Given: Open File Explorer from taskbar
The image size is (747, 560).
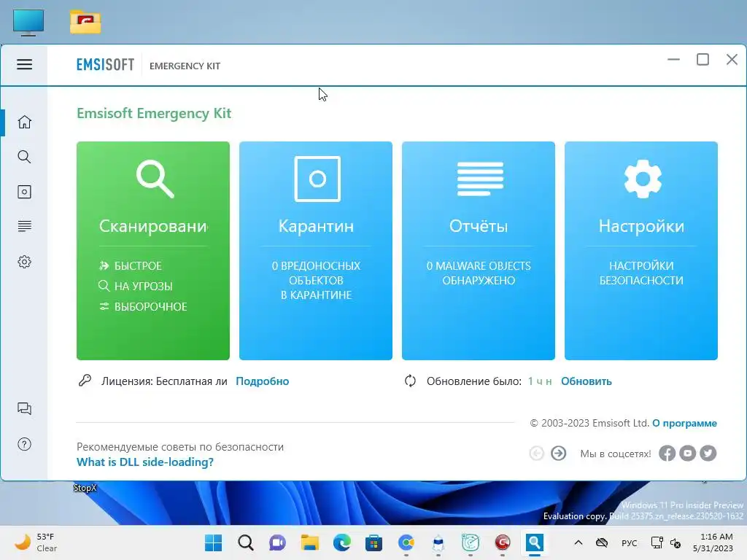Looking at the screenshot, I should (309, 542).
